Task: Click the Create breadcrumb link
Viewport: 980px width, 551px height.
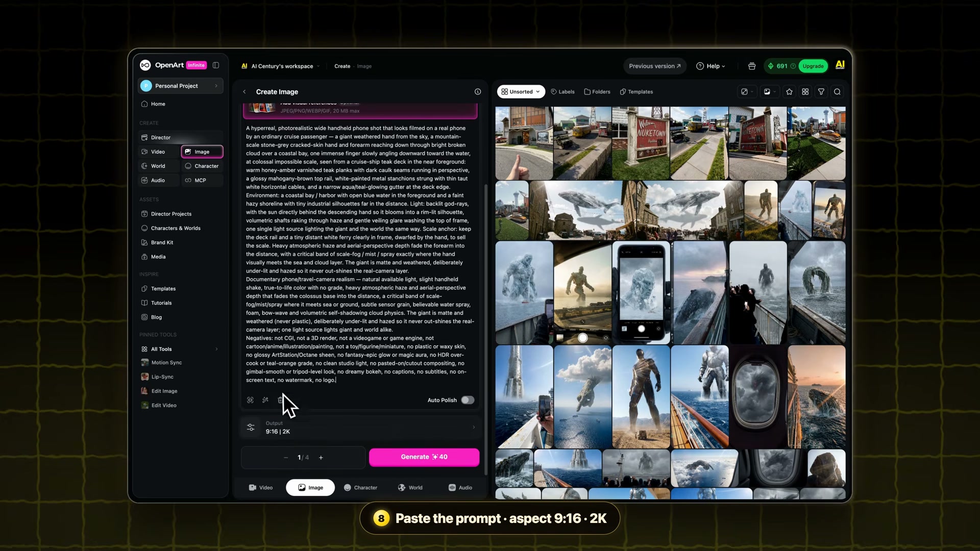Action: click(x=342, y=66)
